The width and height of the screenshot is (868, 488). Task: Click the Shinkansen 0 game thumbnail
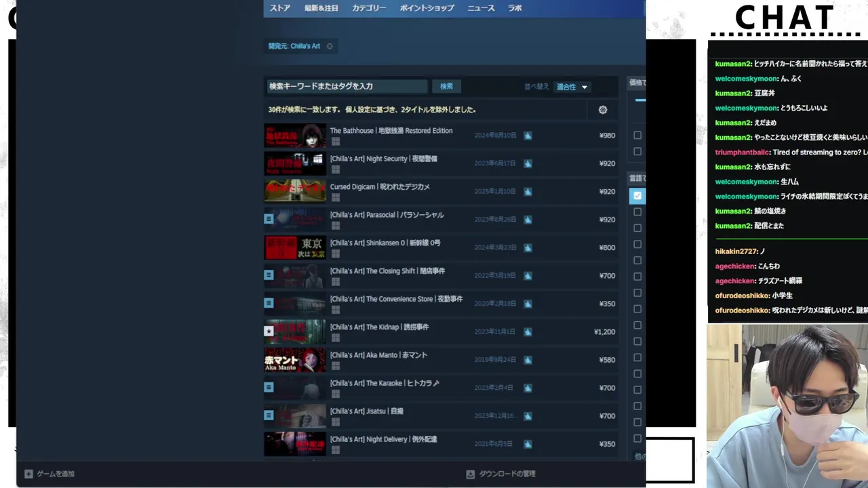click(295, 247)
